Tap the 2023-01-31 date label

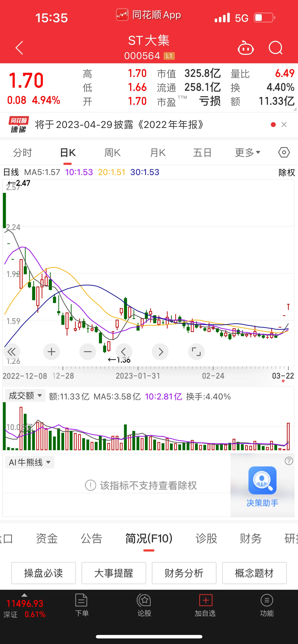tap(138, 376)
